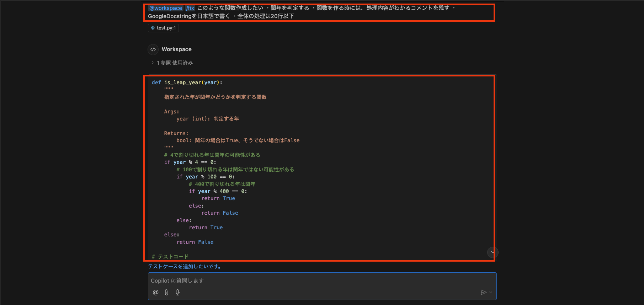Click the scroll-down chevron button over the code
This screenshot has width=644, height=305.
point(493,252)
